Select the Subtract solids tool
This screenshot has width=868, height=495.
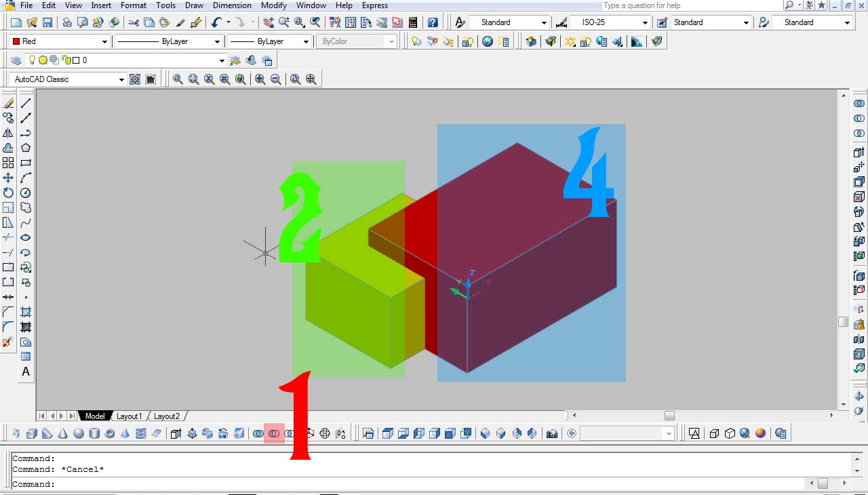(274, 433)
